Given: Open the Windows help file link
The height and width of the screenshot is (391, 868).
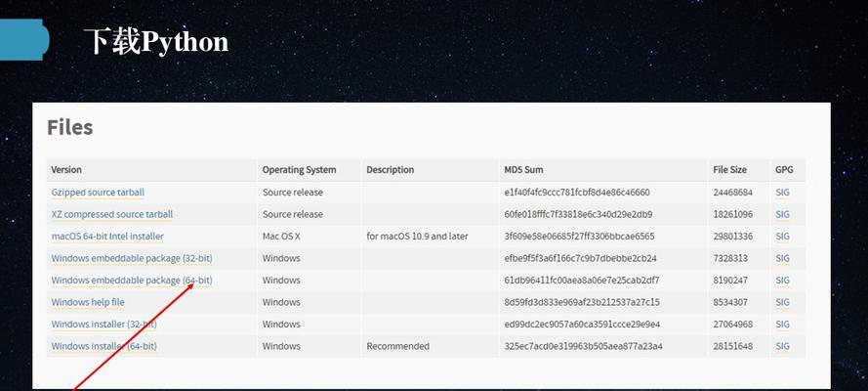Looking at the screenshot, I should click(x=88, y=302).
